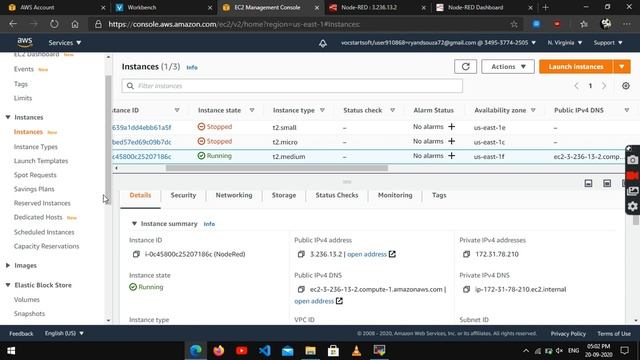This screenshot has height=360, width=640.
Task: Open the Actions dropdown
Action: click(508, 67)
